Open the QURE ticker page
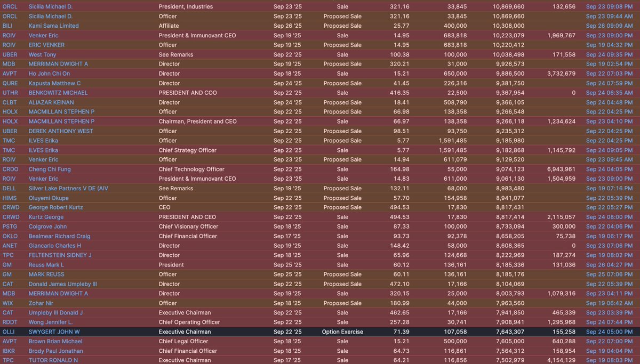 [x=9, y=83]
